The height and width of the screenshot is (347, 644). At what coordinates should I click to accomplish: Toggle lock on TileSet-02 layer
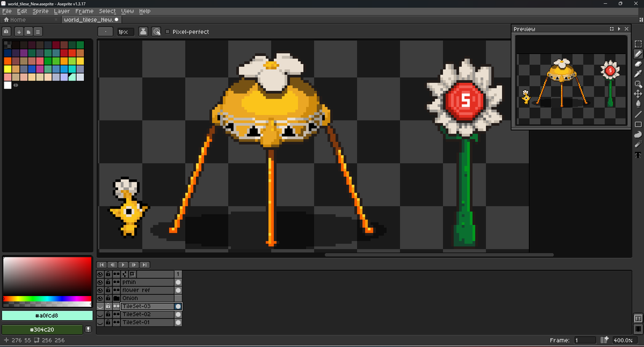click(108, 314)
